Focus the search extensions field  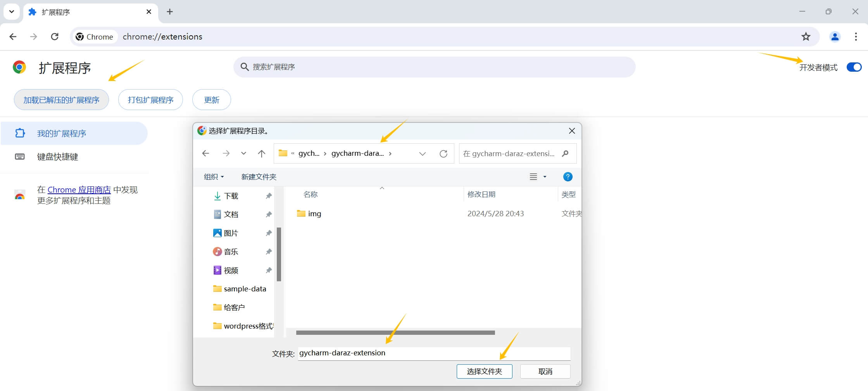pos(434,67)
